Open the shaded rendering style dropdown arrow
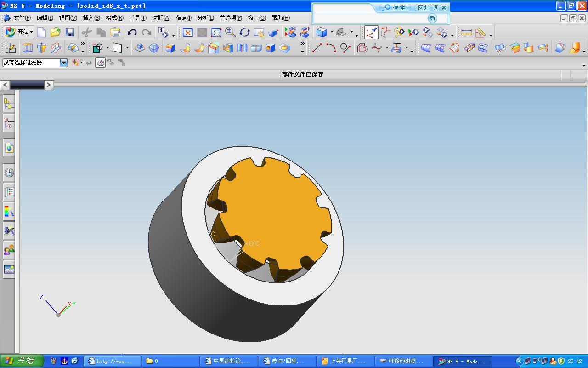This screenshot has height=368, width=588. [x=332, y=32]
